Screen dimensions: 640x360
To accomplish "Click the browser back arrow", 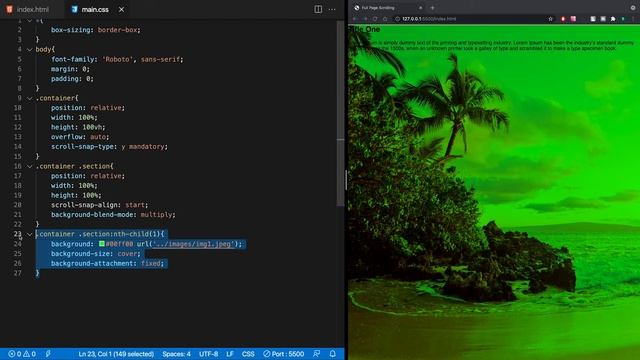I will tap(355, 19).
